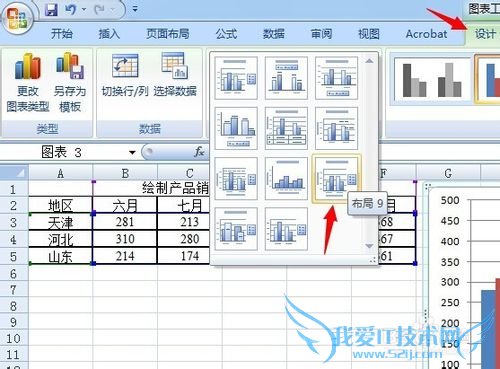Save the workbook from quick access toolbar
Viewport: 500px width, 369px height.
(52, 10)
